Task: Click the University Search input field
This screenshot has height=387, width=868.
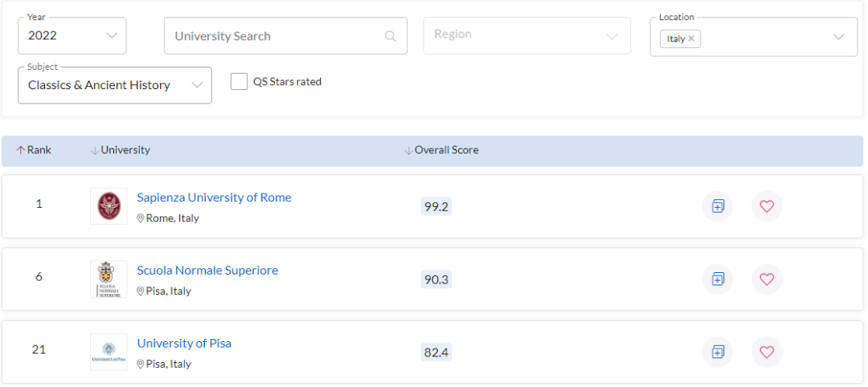Action: [273, 36]
